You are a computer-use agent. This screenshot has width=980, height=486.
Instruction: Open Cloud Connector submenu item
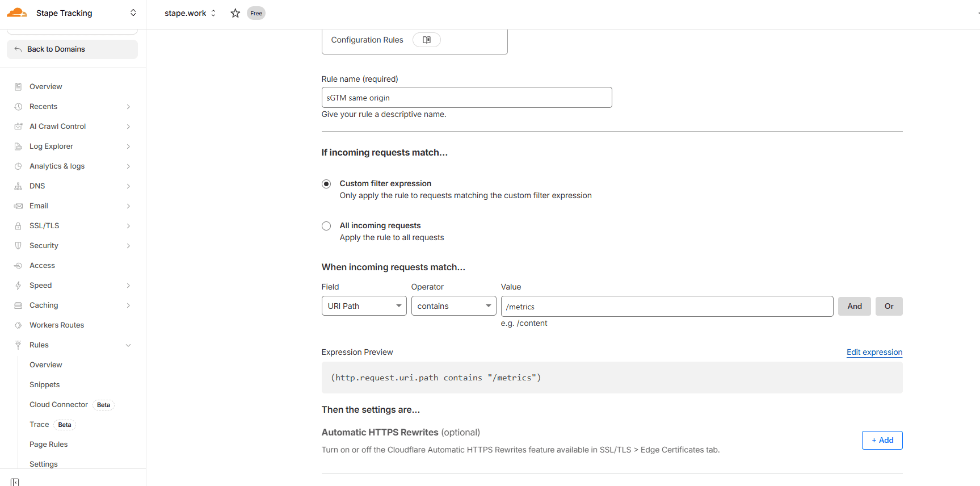point(58,405)
